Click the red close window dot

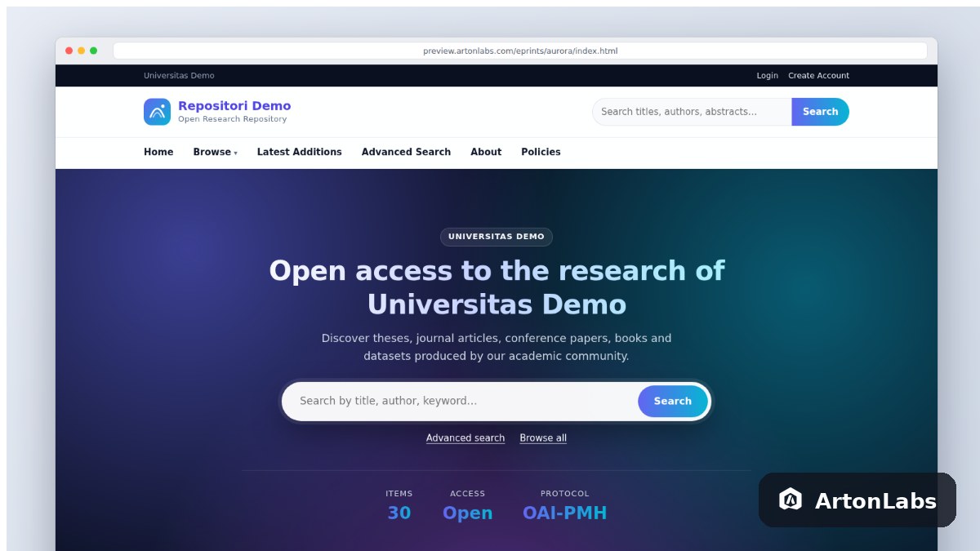pos(69,51)
